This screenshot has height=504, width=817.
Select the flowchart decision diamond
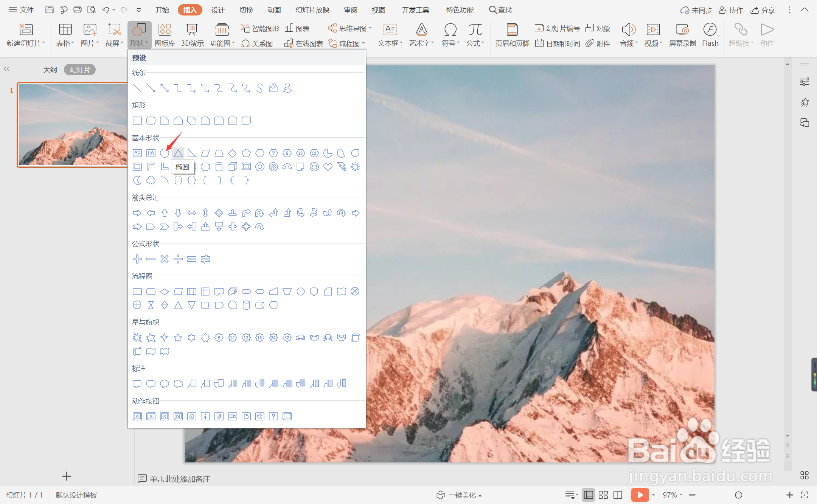165,292
